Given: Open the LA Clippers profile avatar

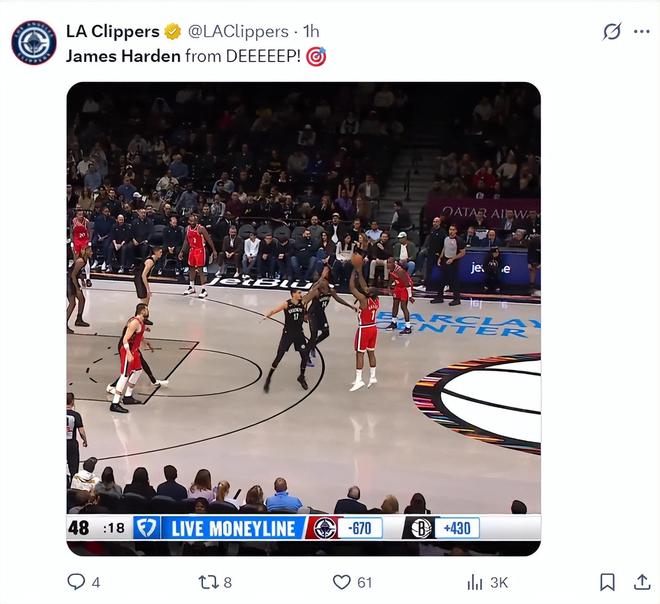Looking at the screenshot, I should pos(34,42).
